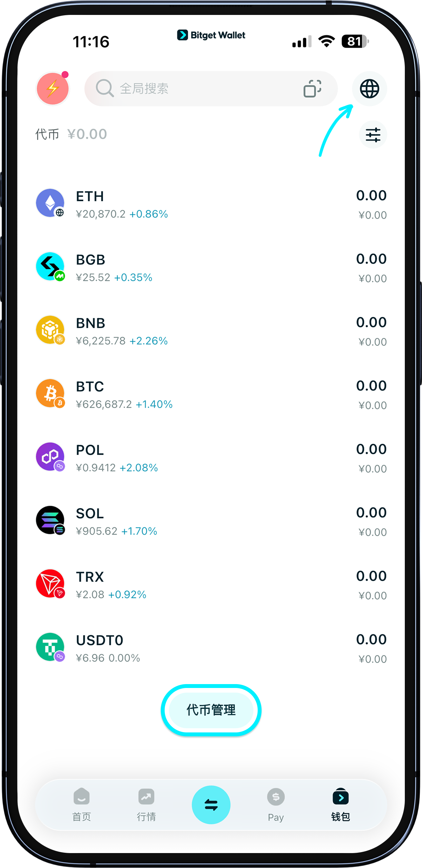Screen dimensions: 422x868
Task: Tap the 代币 ¥0.00 balance label
Action: tap(71, 134)
